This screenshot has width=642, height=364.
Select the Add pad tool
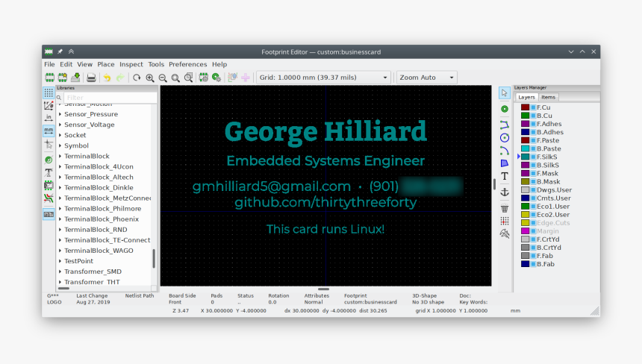click(x=505, y=109)
